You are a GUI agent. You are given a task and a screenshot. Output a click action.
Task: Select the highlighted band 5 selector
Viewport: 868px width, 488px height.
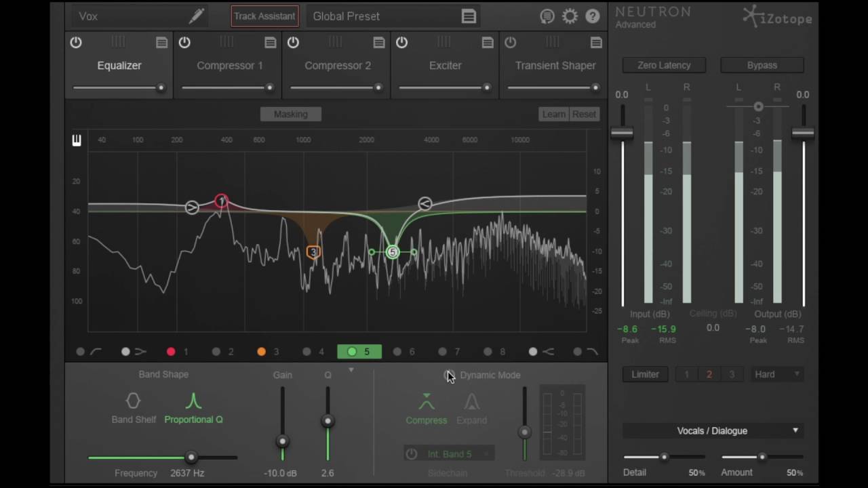[359, 352]
